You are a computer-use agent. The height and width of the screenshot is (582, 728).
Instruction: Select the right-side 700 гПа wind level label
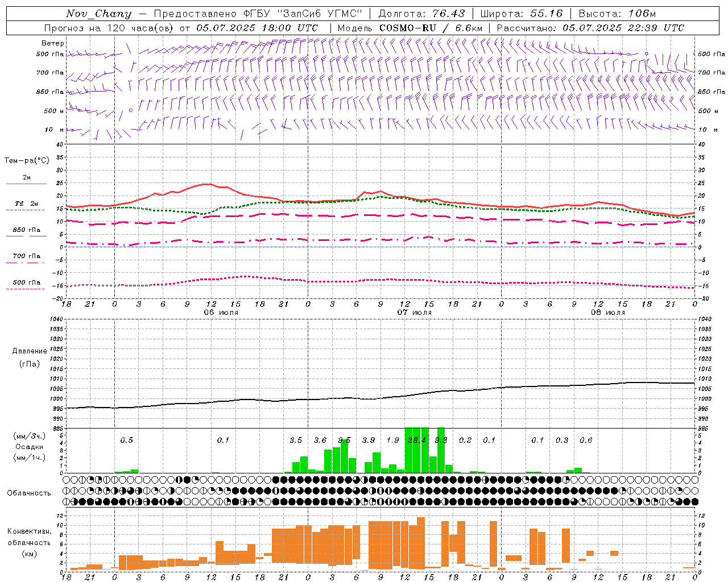coord(712,73)
